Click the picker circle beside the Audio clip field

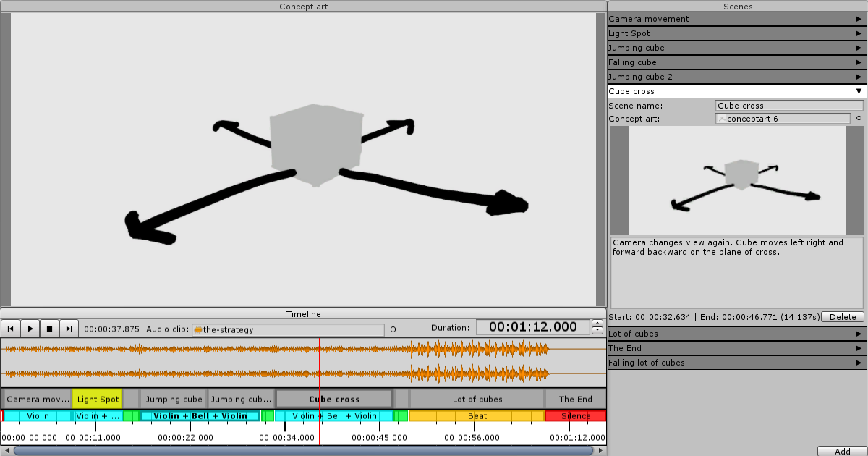pyautogui.click(x=393, y=329)
